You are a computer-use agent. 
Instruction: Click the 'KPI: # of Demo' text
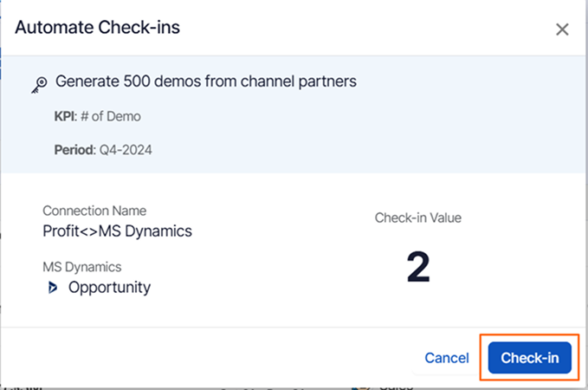[98, 116]
